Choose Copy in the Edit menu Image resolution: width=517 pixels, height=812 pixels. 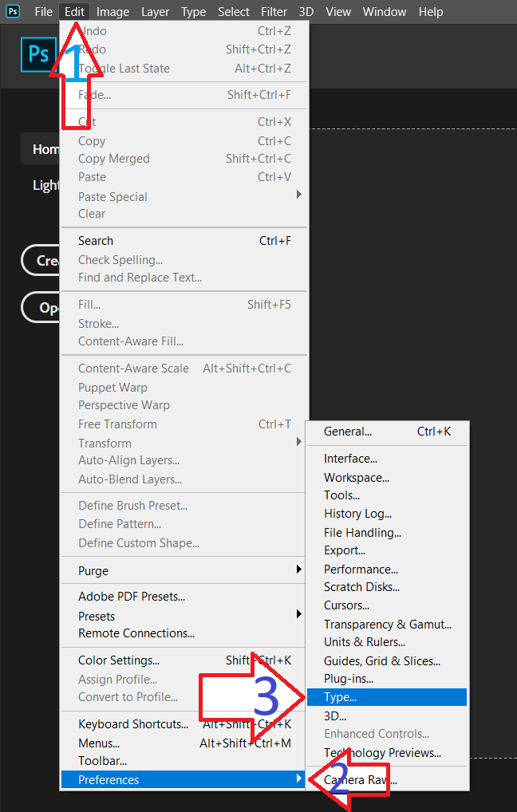pyautogui.click(x=184, y=141)
